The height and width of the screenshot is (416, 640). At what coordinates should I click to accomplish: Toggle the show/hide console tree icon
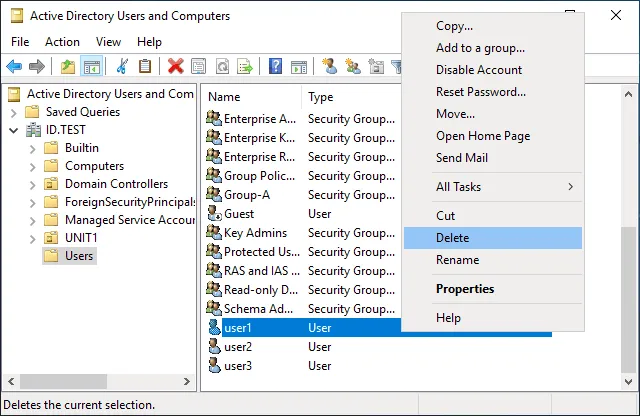click(x=91, y=67)
